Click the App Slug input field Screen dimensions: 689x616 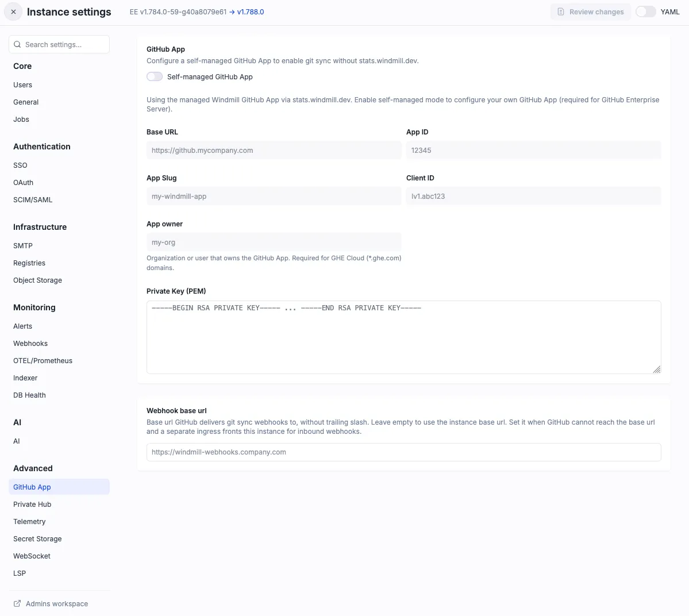coord(274,196)
